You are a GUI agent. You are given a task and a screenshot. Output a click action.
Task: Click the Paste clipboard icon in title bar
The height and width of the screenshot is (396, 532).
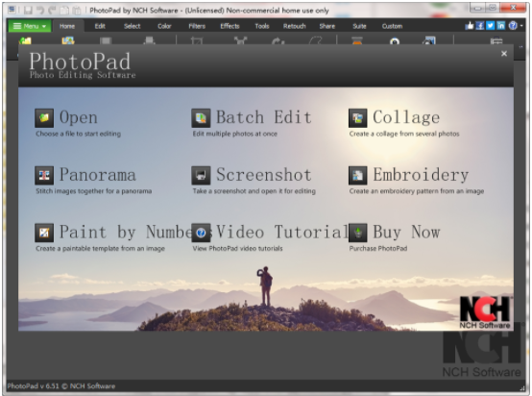77,11
